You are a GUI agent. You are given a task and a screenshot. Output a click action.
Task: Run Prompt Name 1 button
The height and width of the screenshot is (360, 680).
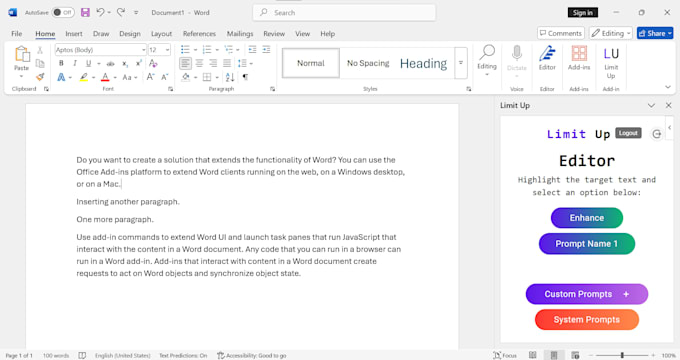(x=587, y=244)
